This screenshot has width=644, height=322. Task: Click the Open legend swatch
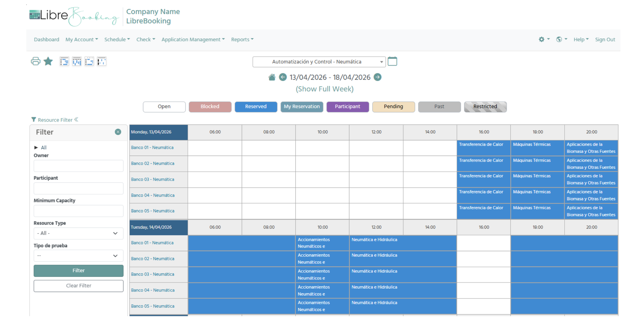point(164,107)
